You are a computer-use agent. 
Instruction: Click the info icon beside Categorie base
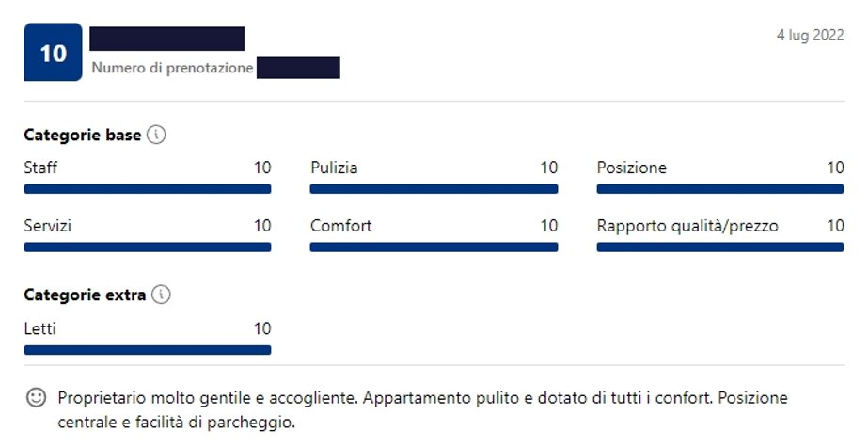pyautogui.click(x=156, y=135)
